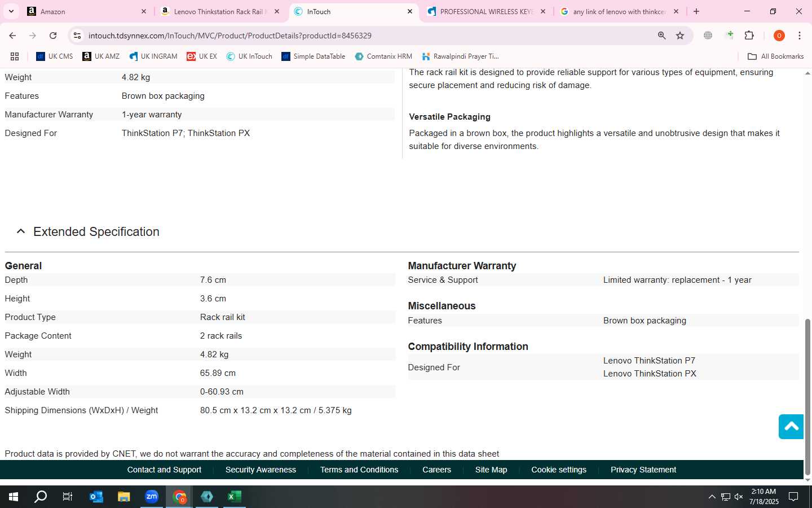Select the Rack rail kit product type
The width and height of the screenshot is (812, 508).
pos(222,317)
